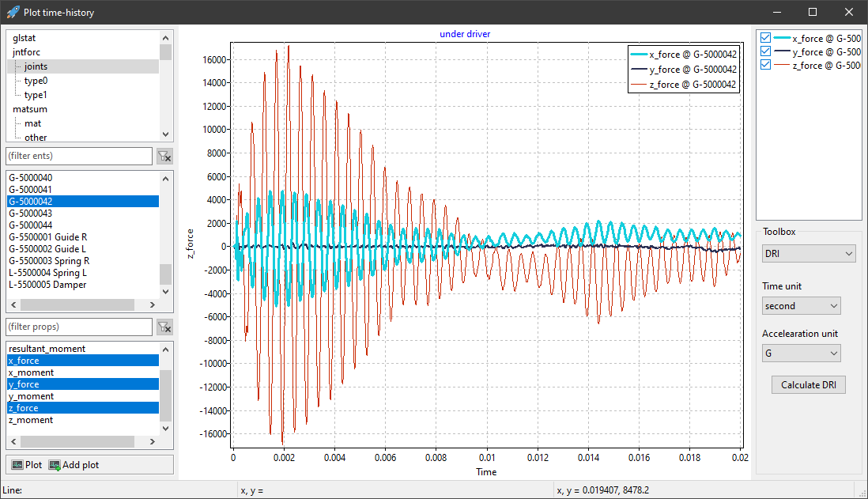Clear the entities filter via funnel icon
The width and height of the screenshot is (868, 499).
coord(164,156)
